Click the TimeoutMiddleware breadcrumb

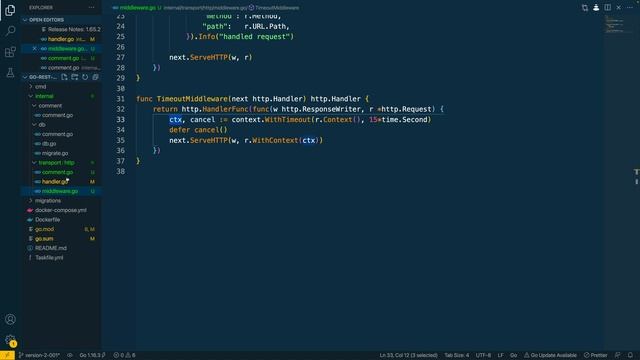pyautogui.click(x=276, y=8)
